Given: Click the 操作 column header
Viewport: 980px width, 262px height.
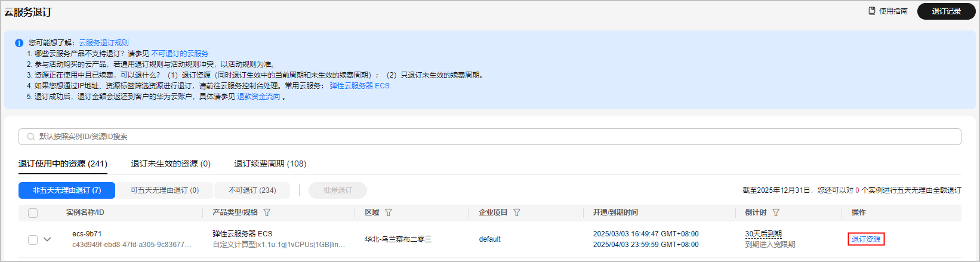Looking at the screenshot, I should click(858, 212).
